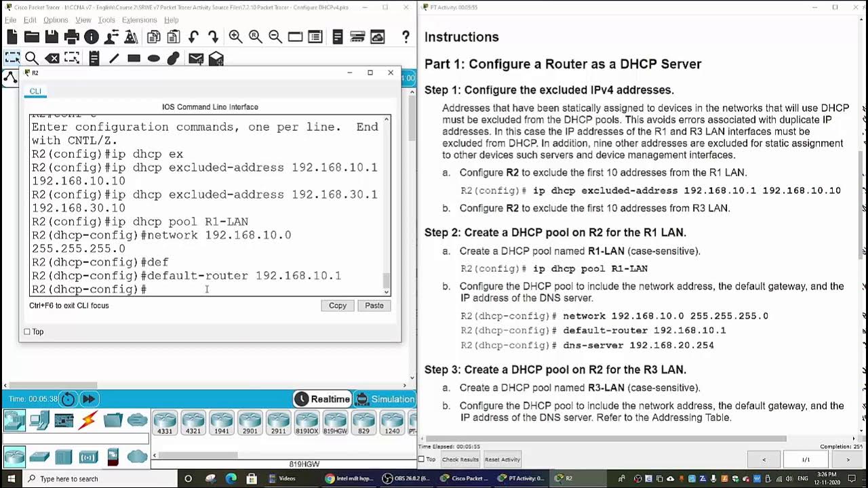Open the File menu

tap(10, 20)
